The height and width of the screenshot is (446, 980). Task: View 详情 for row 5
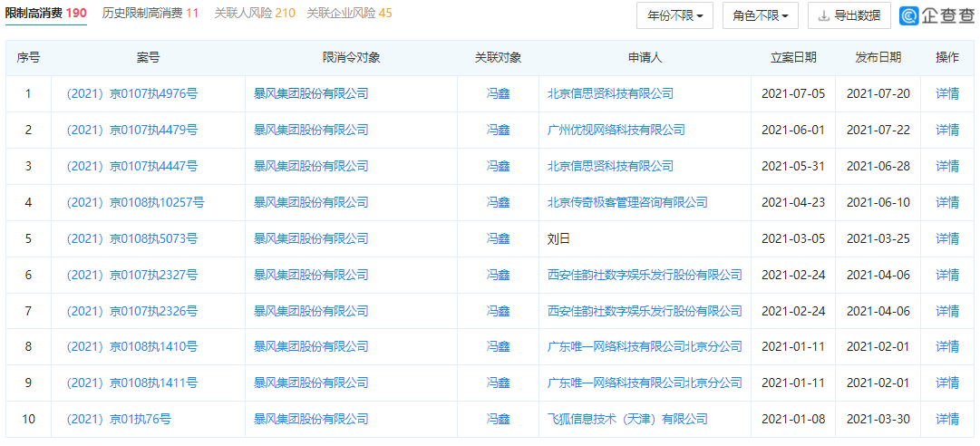[x=946, y=238]
